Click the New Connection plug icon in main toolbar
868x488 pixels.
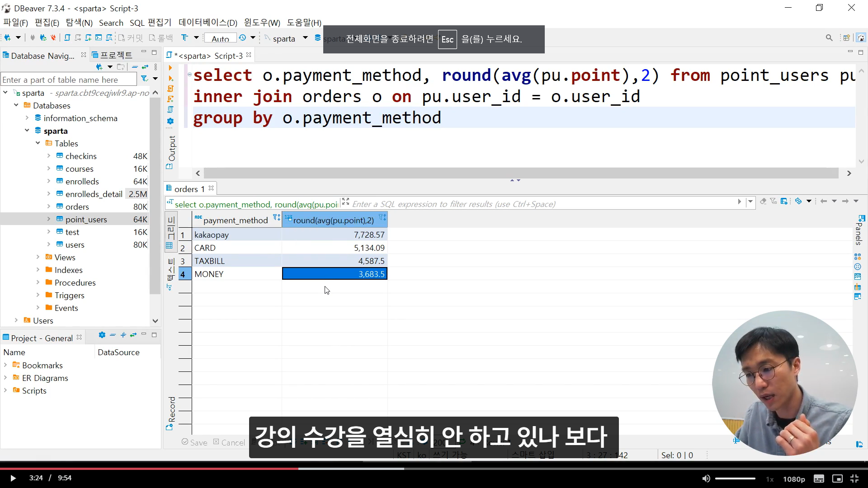(x=8, y=38)
